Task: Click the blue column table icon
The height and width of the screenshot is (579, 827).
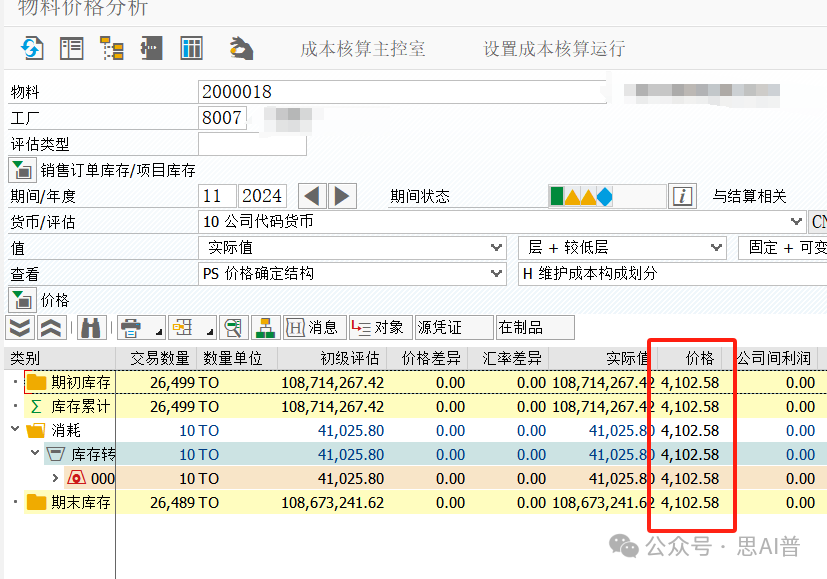Action: click(191, 48)
